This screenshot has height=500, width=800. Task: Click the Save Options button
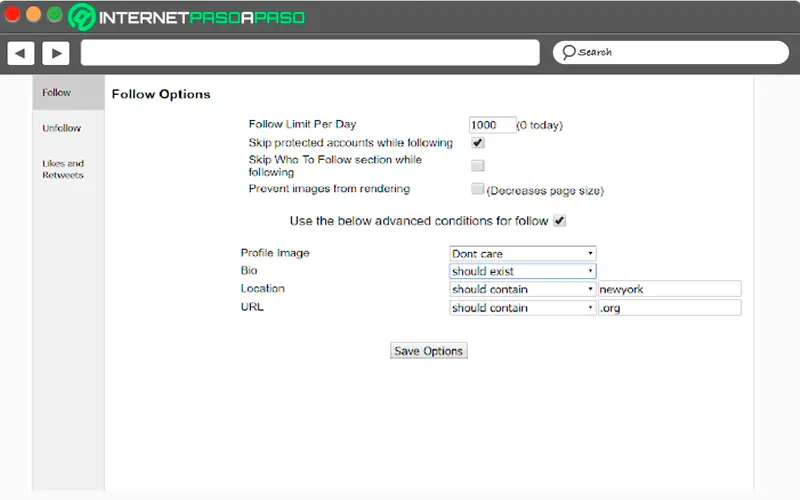428,351
